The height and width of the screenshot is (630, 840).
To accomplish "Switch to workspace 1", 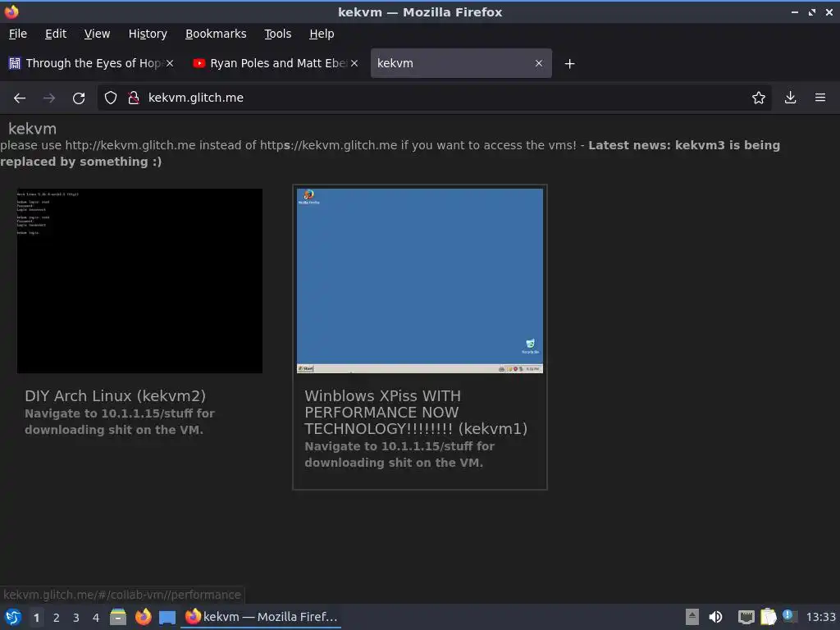I will 36,618.
